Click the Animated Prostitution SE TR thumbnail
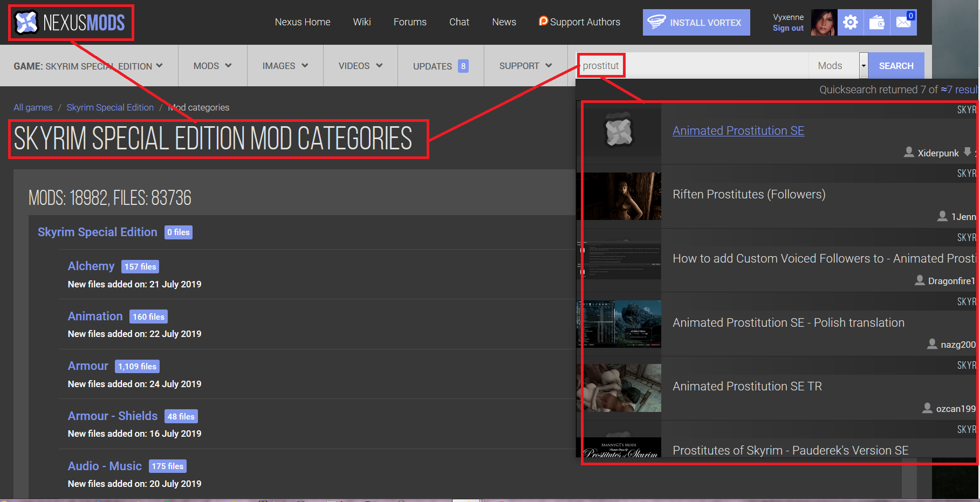 coord(619,388)
